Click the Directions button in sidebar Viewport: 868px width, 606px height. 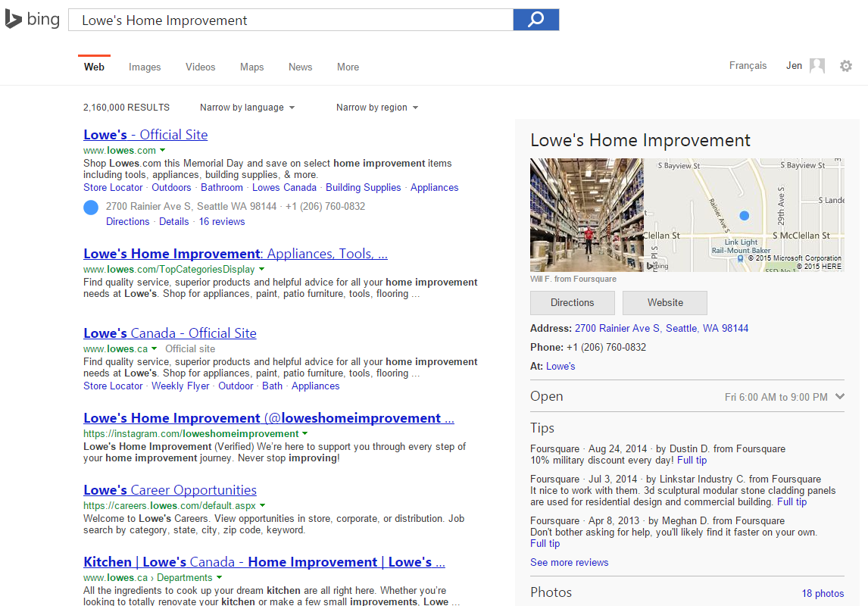(573, 303)
